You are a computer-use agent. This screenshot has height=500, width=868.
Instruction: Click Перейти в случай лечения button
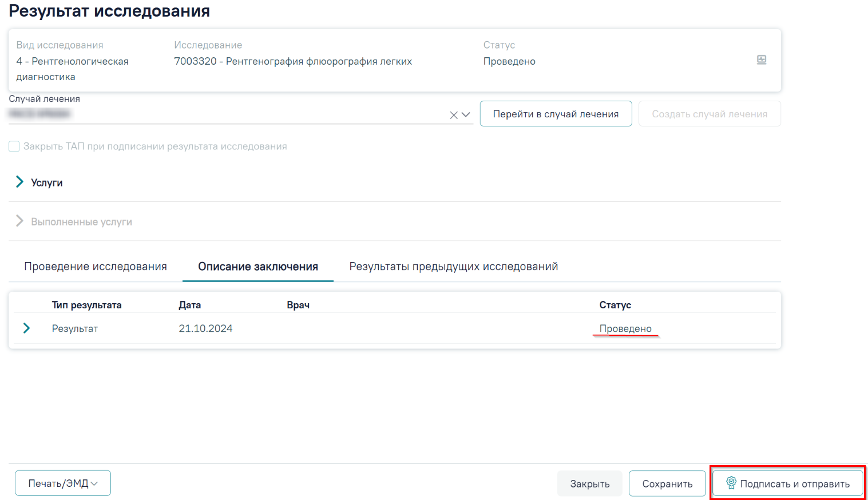click(556, 114)
